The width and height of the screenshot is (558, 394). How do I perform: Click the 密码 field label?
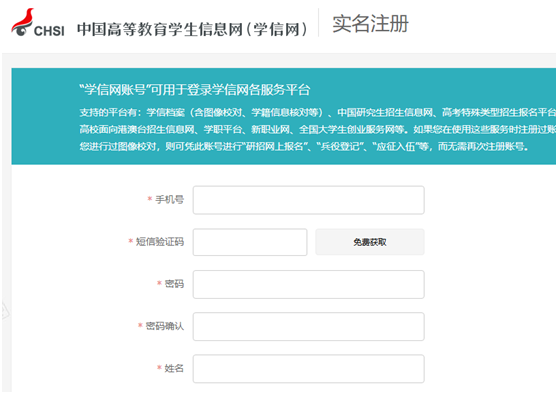pyautogui.click(x=174, y=284)
